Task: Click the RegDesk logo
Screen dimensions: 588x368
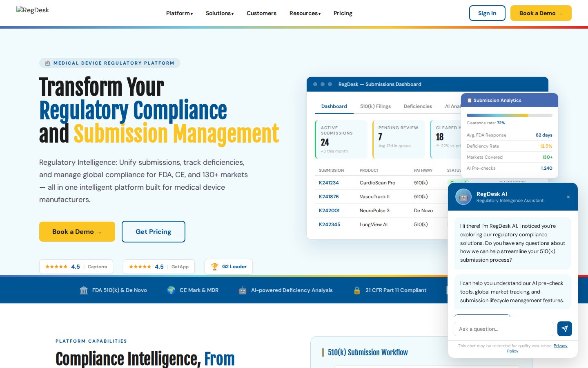Action: (33, 10)
